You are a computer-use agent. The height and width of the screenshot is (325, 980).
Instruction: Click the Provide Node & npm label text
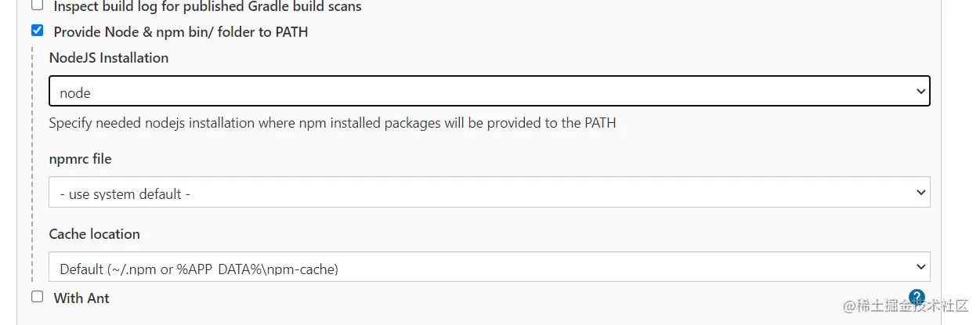(x=180, y=32)
